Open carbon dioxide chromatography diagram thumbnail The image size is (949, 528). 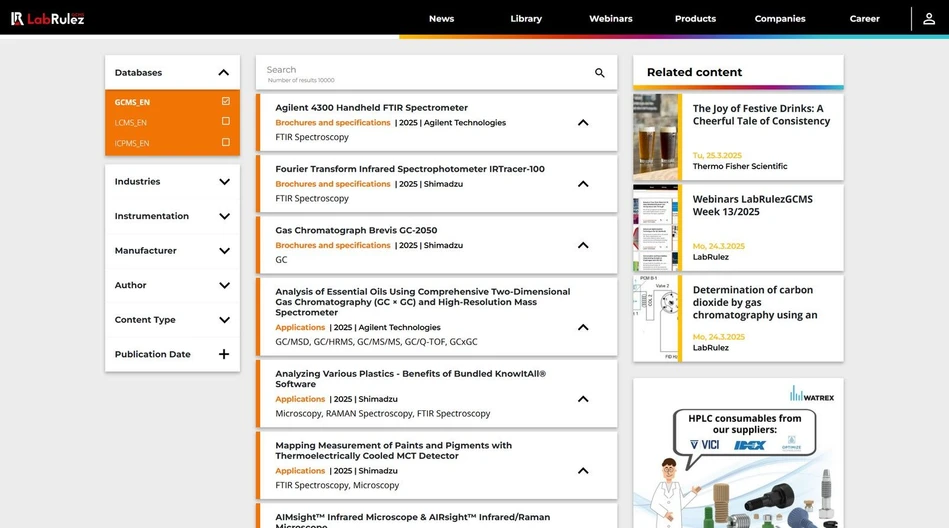tap(655, 318)
